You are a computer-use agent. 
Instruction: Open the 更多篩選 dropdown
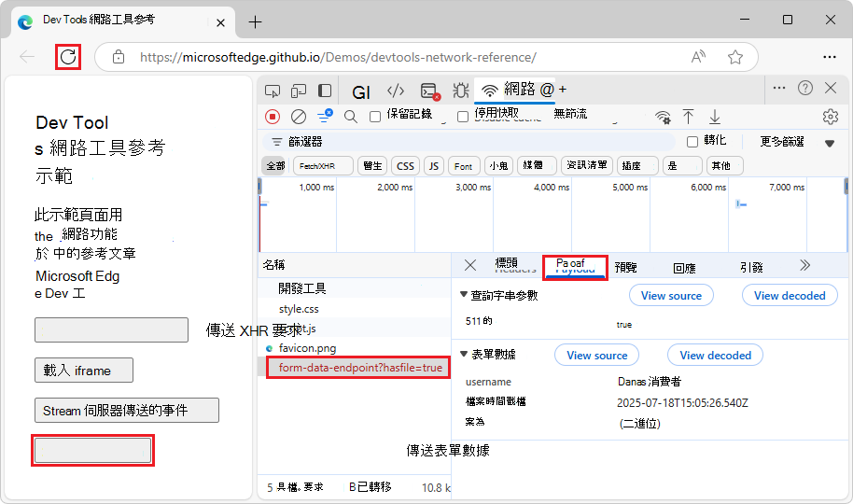[x=797, y=142]
